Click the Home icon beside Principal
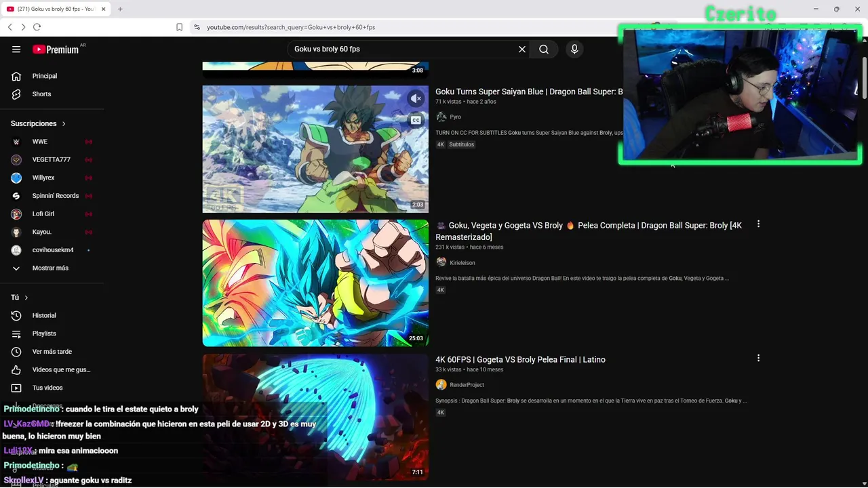This screenshot has width=868, height=488. (x=16, y=76)
